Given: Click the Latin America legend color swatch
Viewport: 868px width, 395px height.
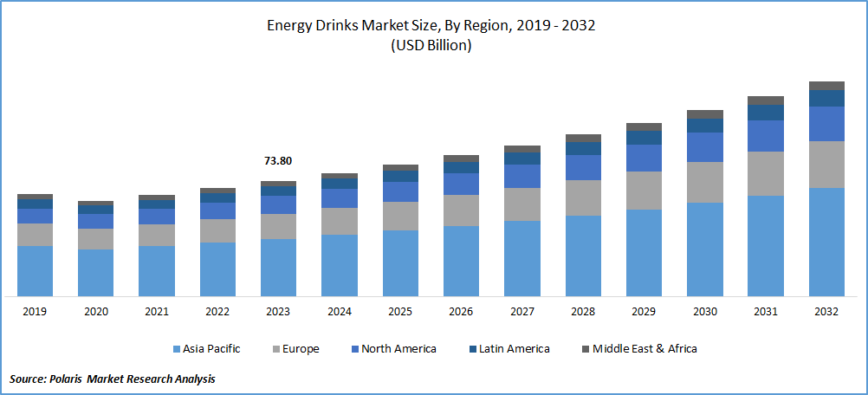Looking at the screenshot, I should coord(473,349).
